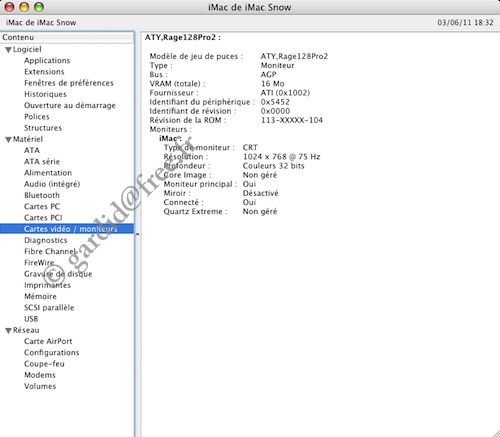Image resolution: width=500 pixels, height=437 pixels.
Task: Select Mémoire in the sidebar
Action: click(40, 297)
